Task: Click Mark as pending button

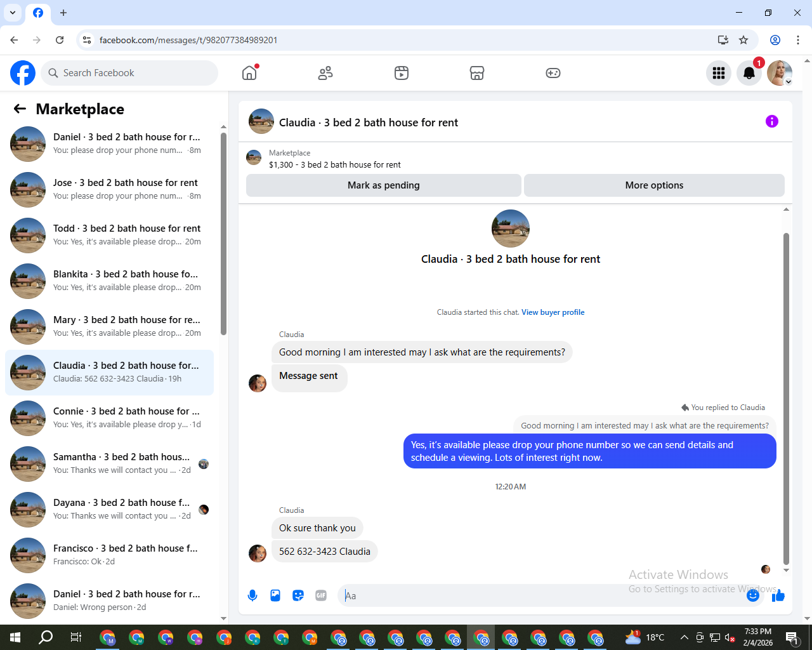Action: (x=384, y=185)
